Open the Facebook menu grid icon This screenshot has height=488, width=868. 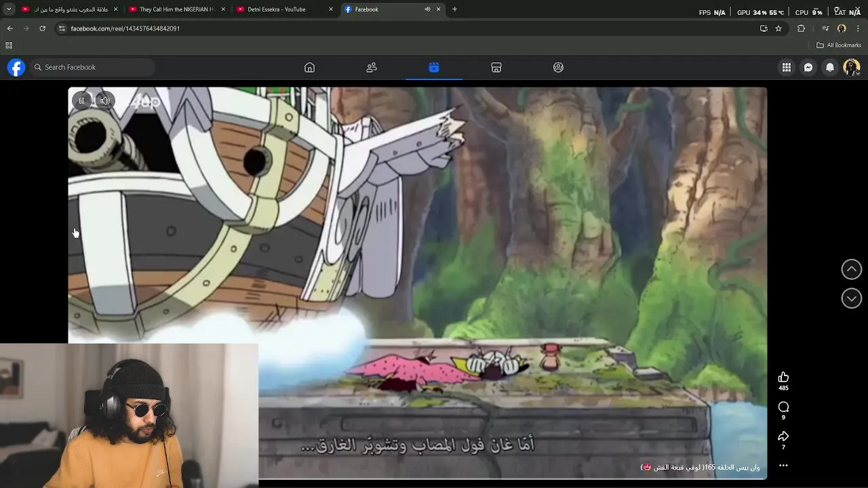pyautogui.click(x=787, y=67)
